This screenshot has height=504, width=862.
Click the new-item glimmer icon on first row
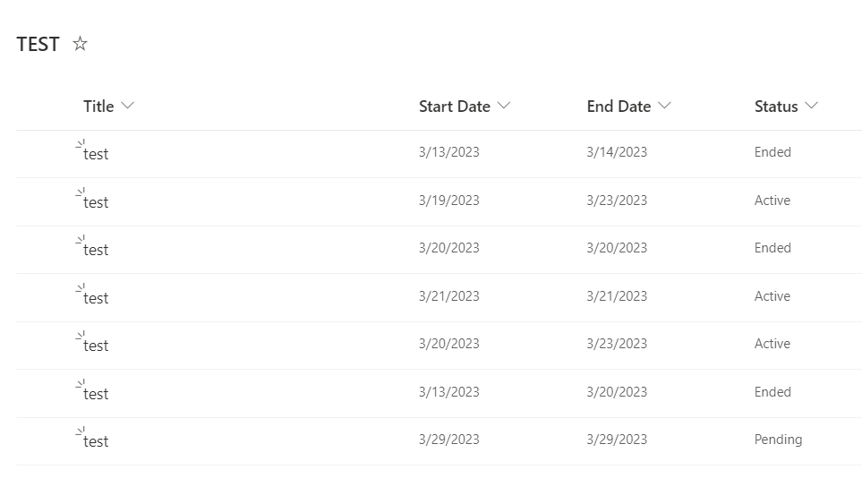click(x=81, y=143)
